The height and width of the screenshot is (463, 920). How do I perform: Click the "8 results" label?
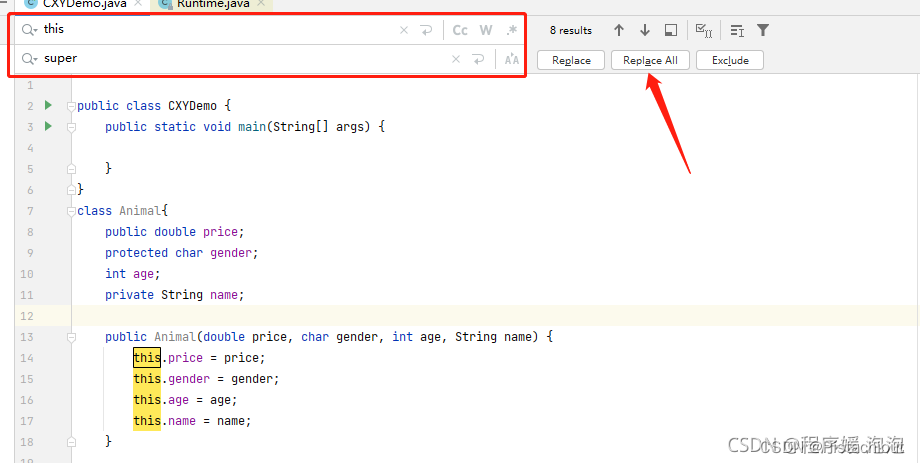pyautogui.click(x=570, y=31)
